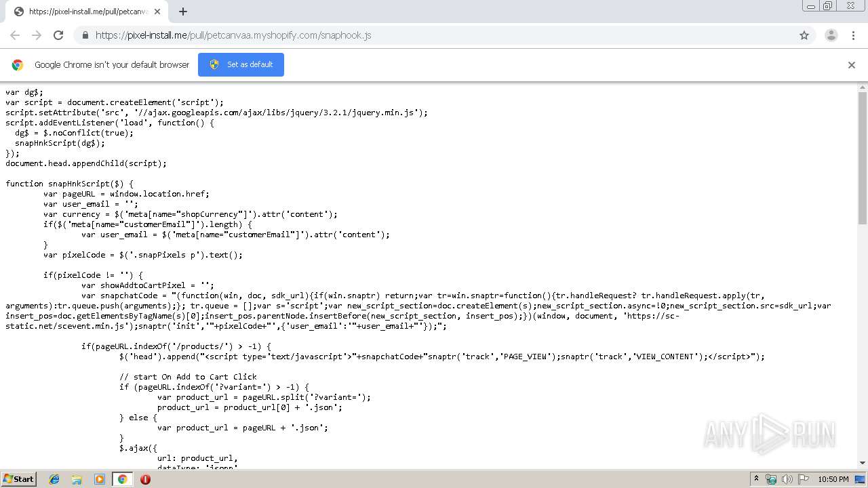Click the 'if(pixelCode != '') {' line

click(x=94, y=275)
